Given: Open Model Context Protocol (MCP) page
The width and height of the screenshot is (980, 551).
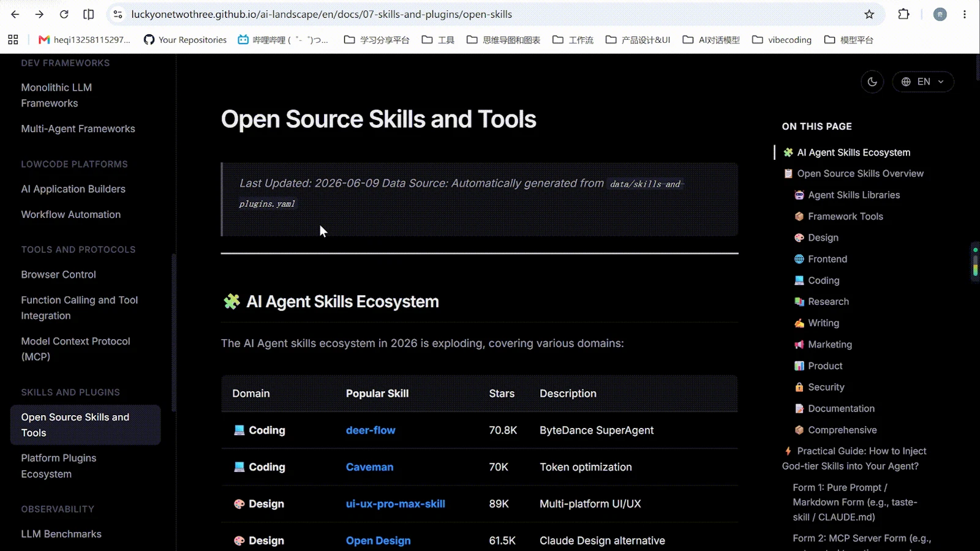Looking at the screenshot, I should click(76, 349).
